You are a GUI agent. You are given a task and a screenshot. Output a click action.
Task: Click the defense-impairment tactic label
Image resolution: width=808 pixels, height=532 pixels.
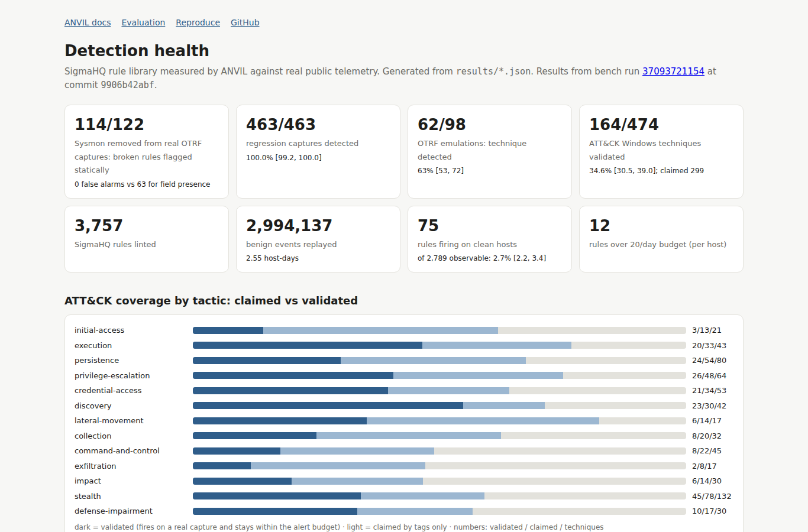(114, 511)
